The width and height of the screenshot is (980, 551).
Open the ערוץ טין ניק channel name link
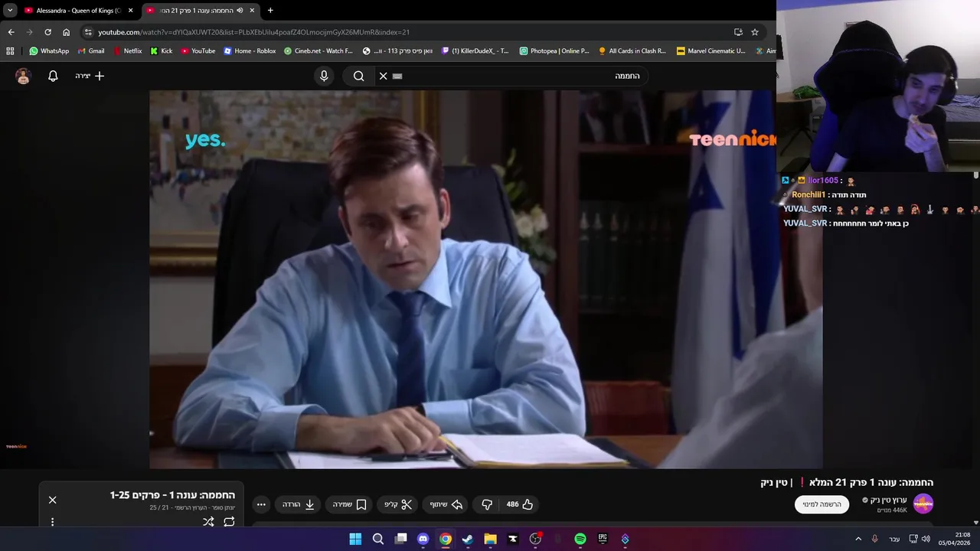coord(888,500)
